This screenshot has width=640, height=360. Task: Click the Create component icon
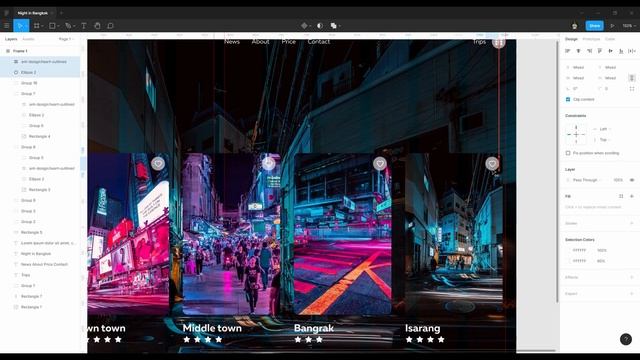[304, 26]
